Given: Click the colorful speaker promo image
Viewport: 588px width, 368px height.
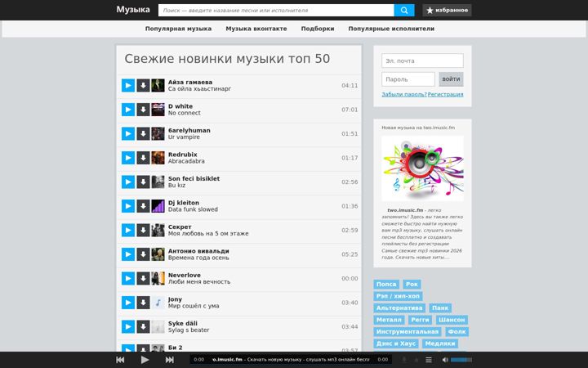Looking at the screenshot, I should pos(422,168).
